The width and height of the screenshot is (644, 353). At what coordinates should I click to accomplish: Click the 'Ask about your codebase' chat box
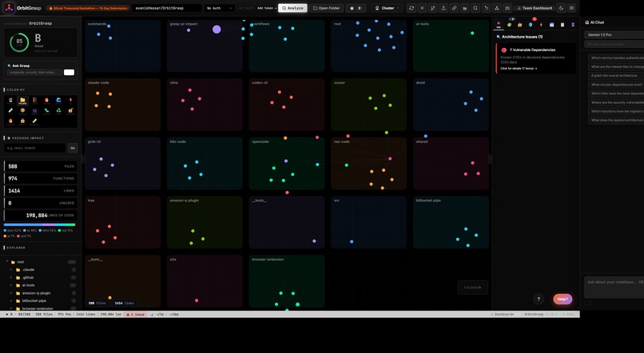click(x=614, y=287)
